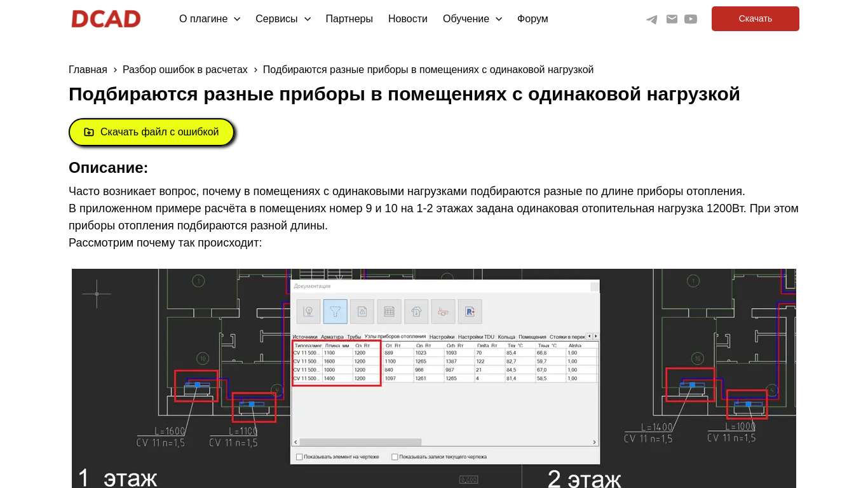Click the «Описание:» heading
This screenshot has width=868, height=488.
click(109, 168)
